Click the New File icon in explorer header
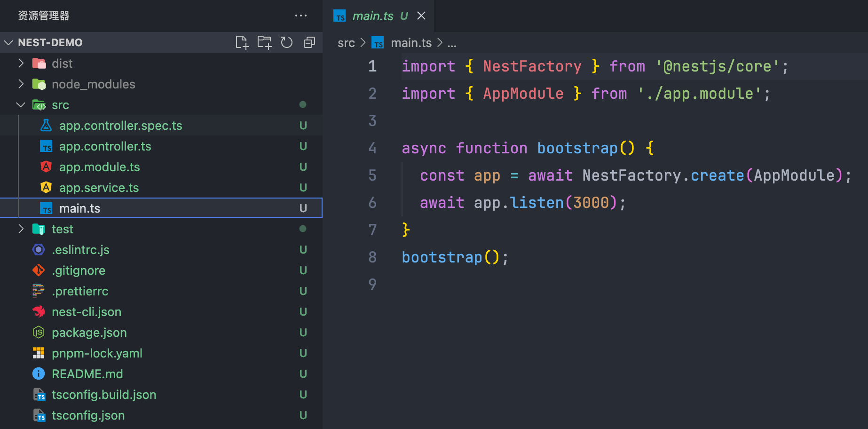 pos(242,42)
